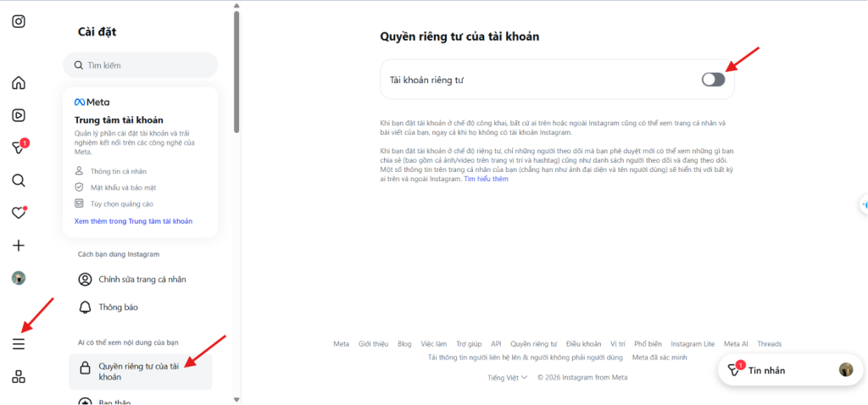Click the person icon beside Thông tin cá nhân
This screenshot has height=405, width=868.
(79, 171)
